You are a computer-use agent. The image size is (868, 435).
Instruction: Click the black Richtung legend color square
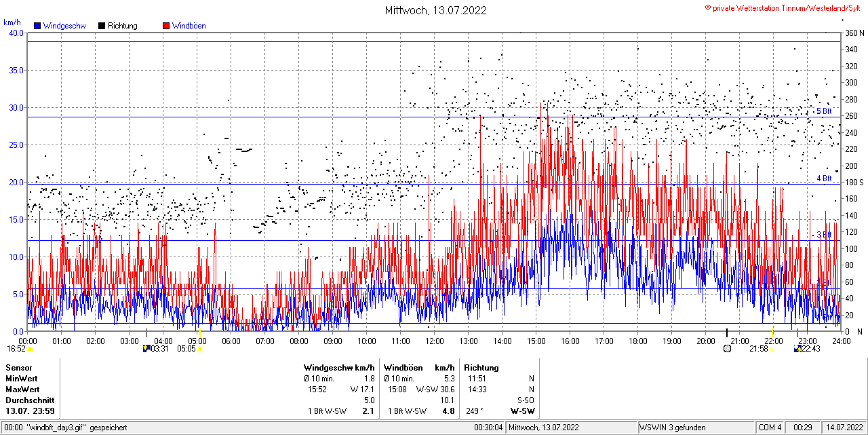pyautogui.click(x=102, y=26)
